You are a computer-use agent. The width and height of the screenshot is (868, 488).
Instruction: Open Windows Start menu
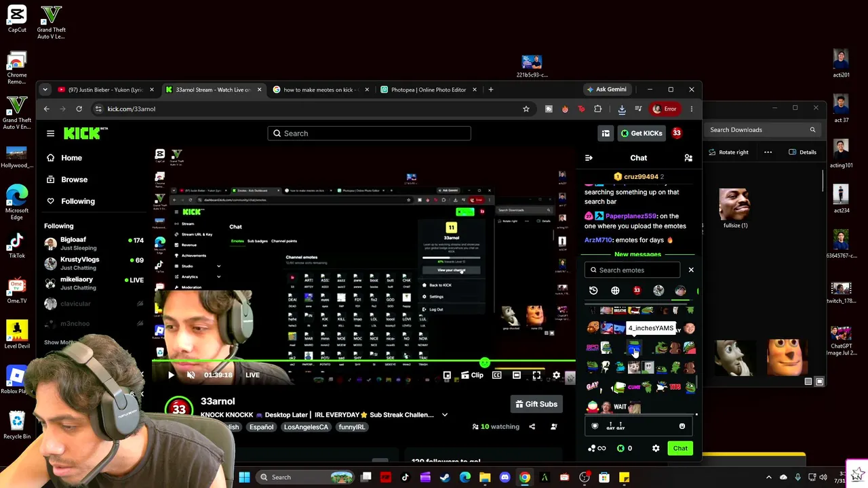[244, 477]
